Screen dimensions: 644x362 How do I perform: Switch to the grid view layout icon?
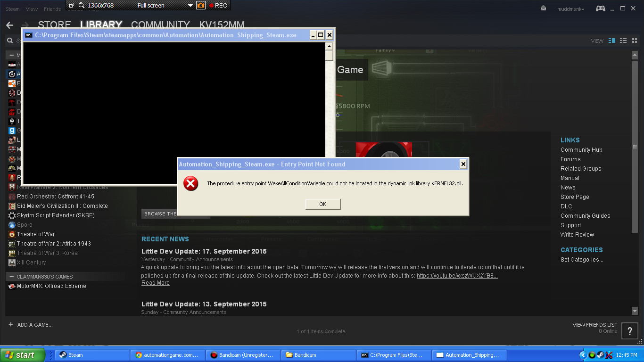click(x=634, y=41)
